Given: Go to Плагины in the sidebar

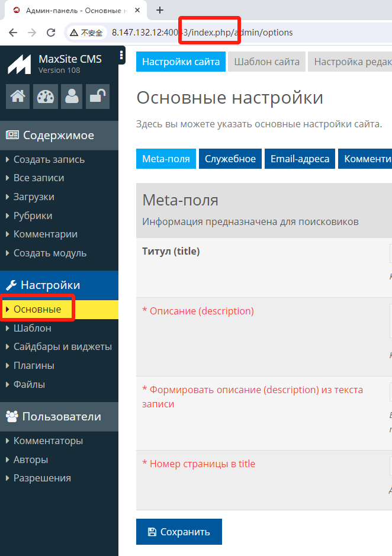Looking at the screenshot, I should [34, 365].
